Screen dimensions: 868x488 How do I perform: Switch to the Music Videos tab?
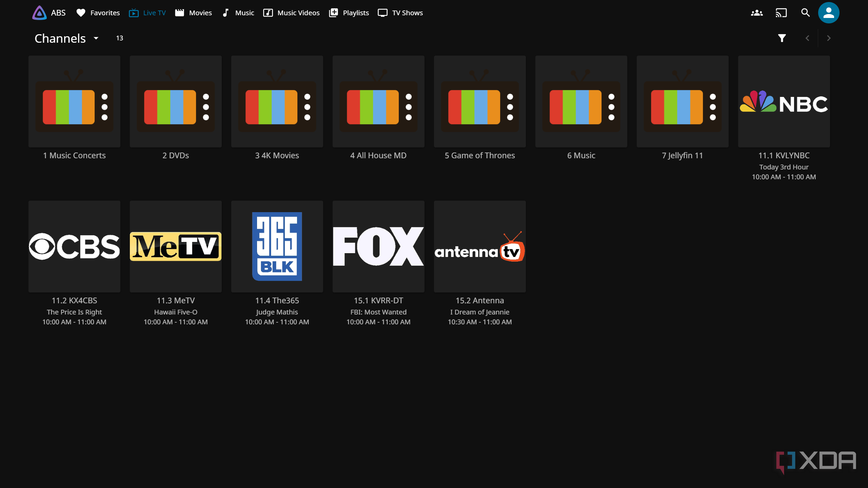coord(291,13)
